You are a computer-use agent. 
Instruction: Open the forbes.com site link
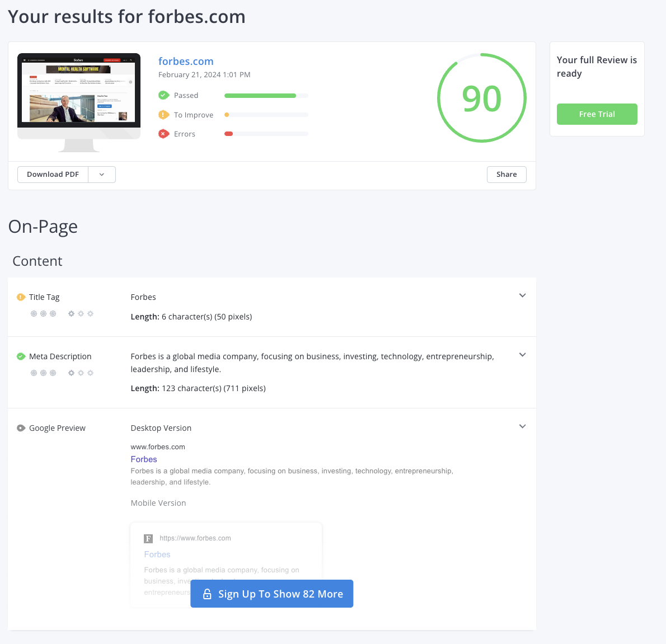tap(186, 61)
